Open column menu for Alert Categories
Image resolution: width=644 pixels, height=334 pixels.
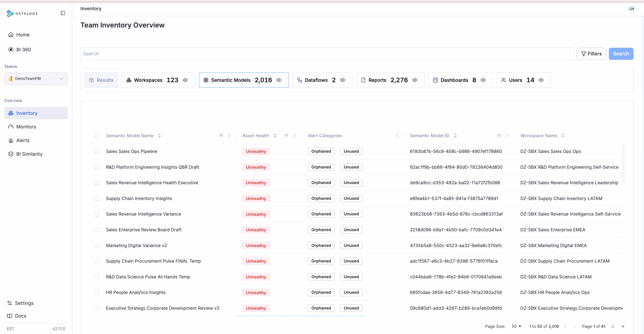pyautogui.click(x=397, y=135)
